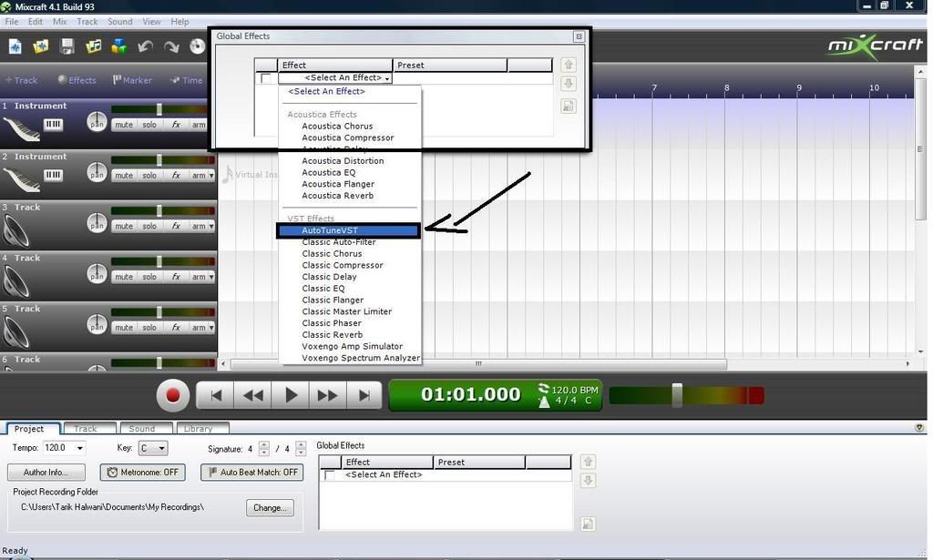
Task: Click the keyboard icon on Instrument track 2
Action: click(53, 175)
